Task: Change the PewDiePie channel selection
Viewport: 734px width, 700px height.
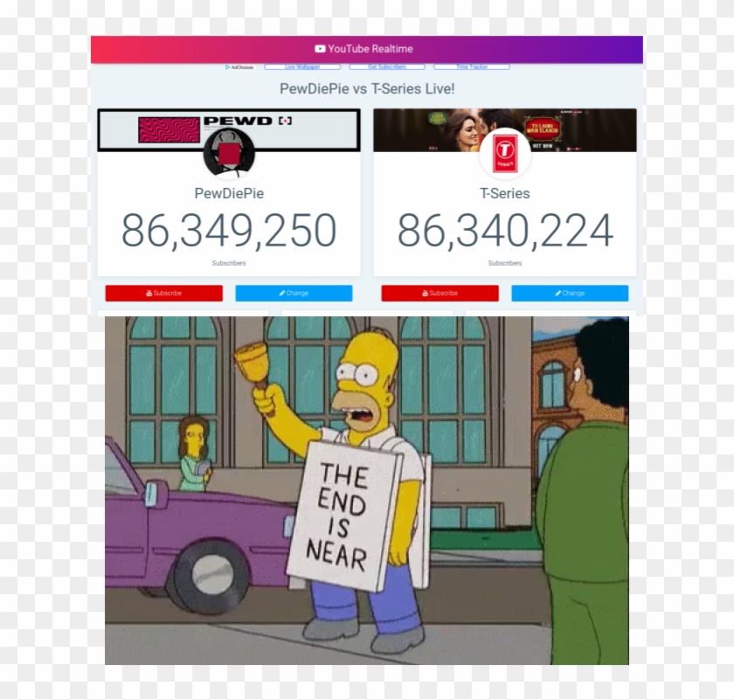Action: [x=294, y=293]
